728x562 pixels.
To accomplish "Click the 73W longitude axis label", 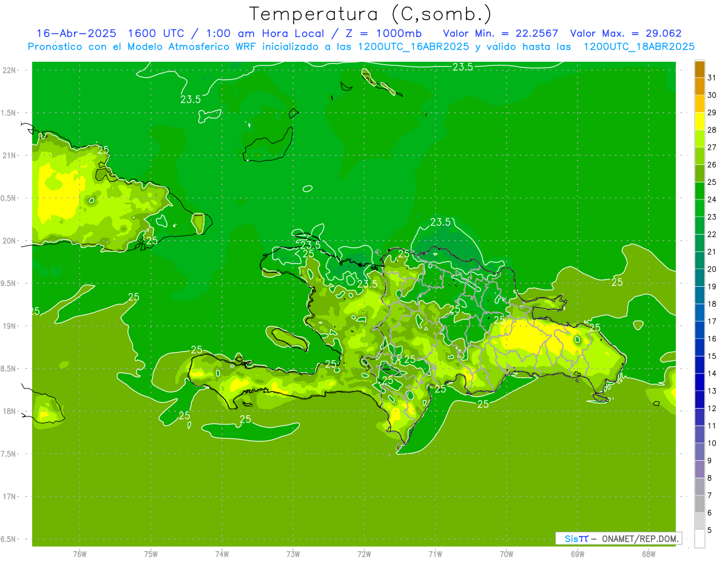I will (x=293, y=554).
